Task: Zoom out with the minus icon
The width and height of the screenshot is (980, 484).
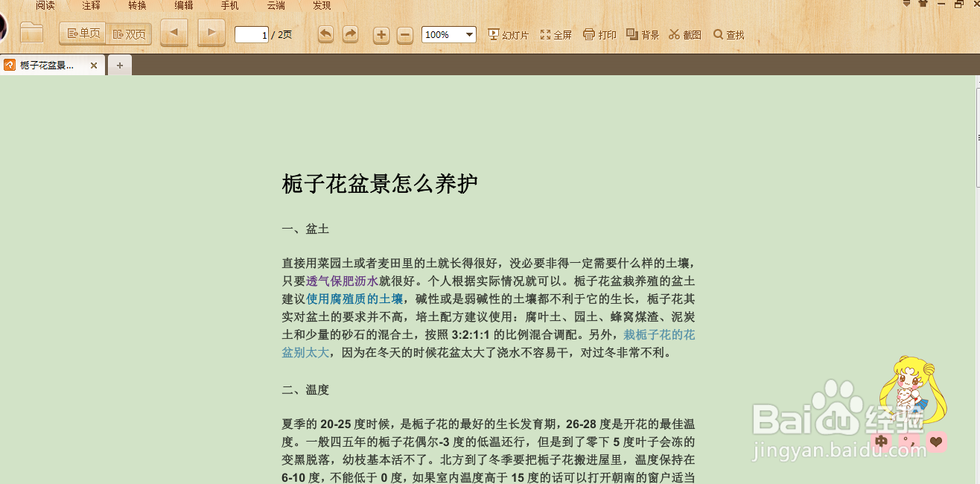Action: pyautogui.click(x=404, y=34)
